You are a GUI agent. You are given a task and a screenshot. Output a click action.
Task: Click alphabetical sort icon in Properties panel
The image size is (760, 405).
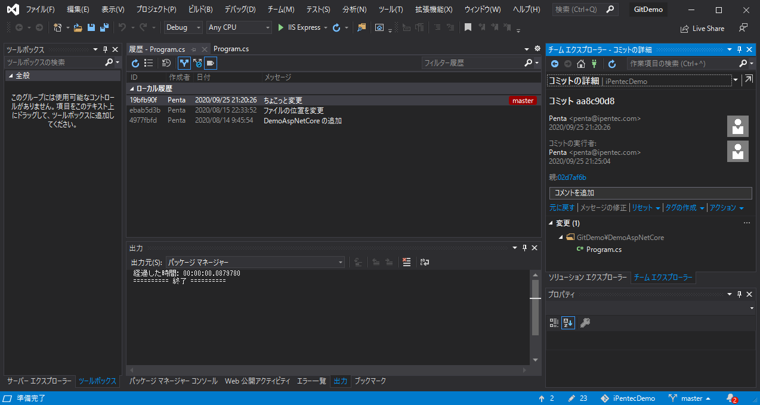pyautogui.click(x=568, y=323)
